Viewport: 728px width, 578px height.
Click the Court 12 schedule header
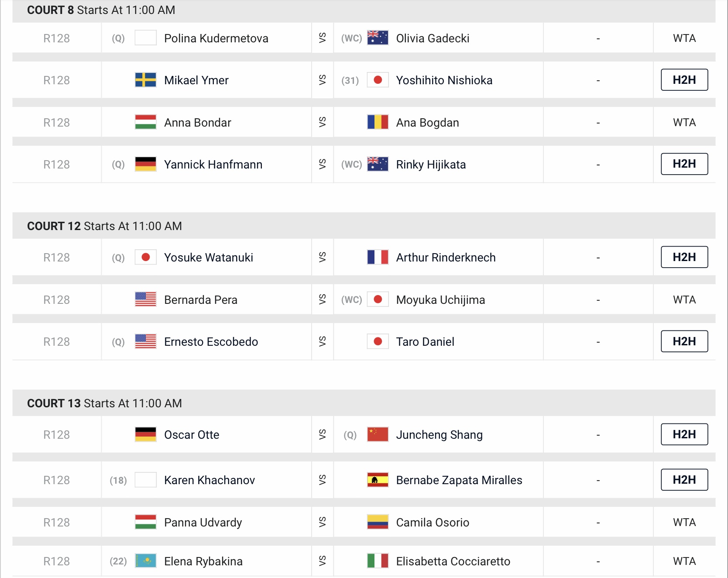point(104,226)
